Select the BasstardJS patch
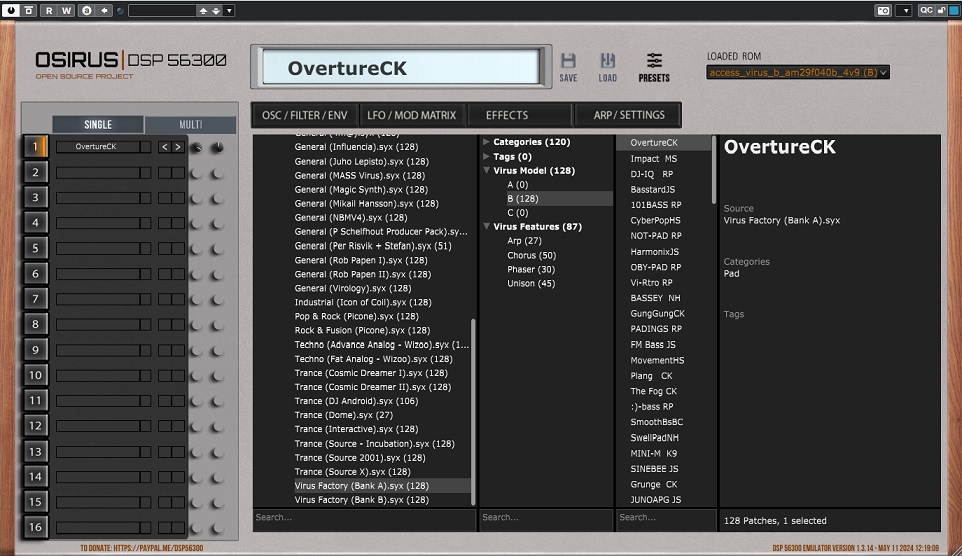 pyautogui.click(x=653, y=190)
